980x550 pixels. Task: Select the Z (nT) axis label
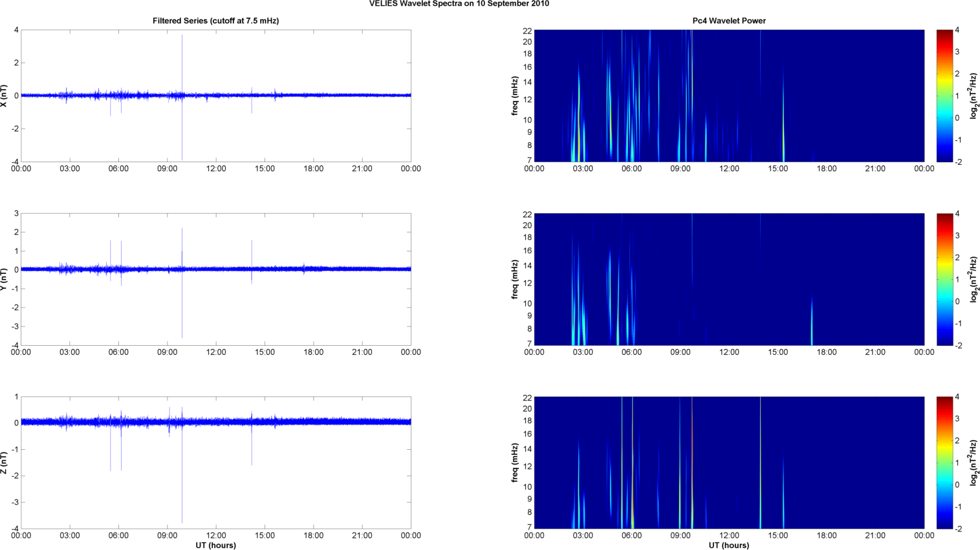[5, 463]
